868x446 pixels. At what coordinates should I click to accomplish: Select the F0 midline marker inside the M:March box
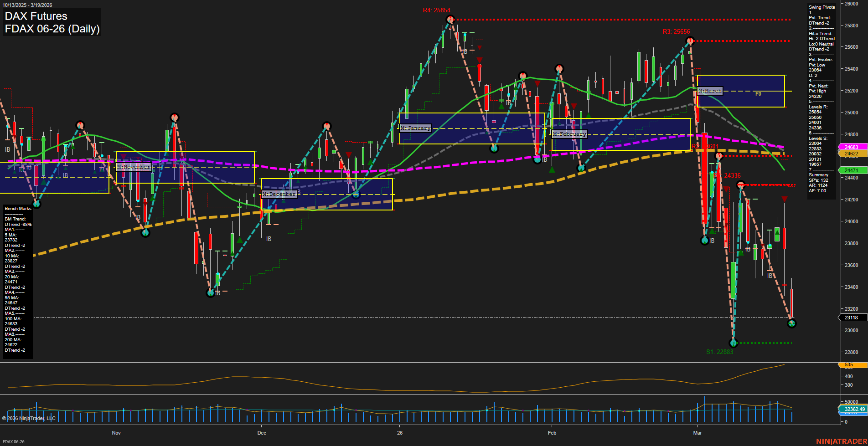tap(758, 94)
